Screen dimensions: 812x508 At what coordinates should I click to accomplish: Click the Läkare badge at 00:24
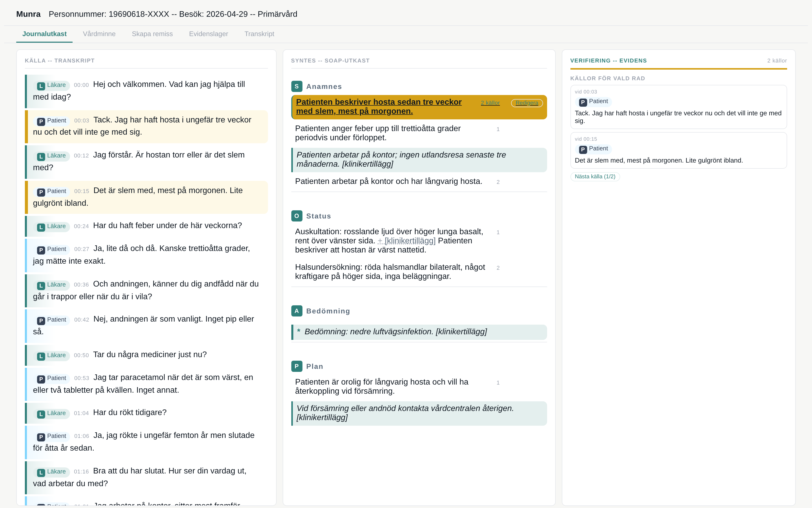52,227
